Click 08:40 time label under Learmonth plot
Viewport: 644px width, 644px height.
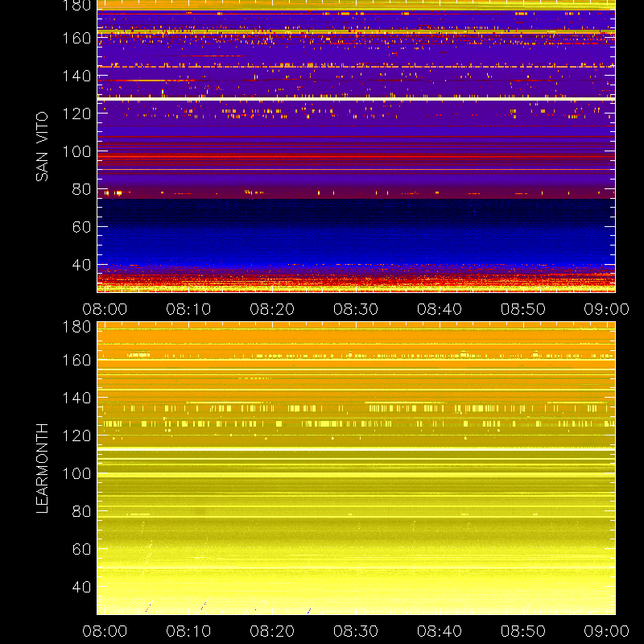coord(440,631)
